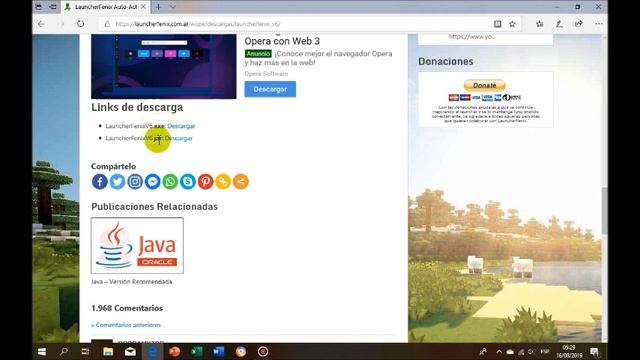This screenshot has width=640, height=360.
Task: Click the page vertical scrollbar thumb
Action: pyautogui.click(x=604, y=211)
